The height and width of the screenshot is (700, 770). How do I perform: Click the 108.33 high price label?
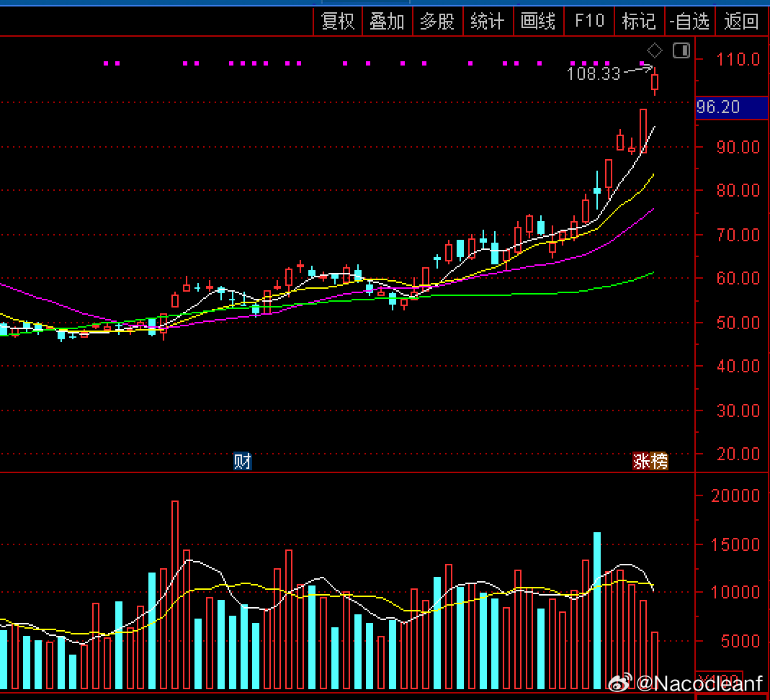594,73
